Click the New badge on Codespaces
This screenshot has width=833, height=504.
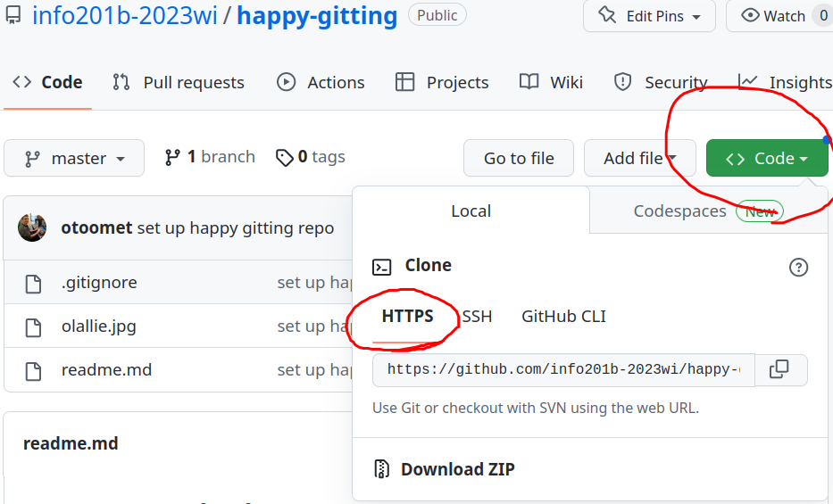(760, 211)
